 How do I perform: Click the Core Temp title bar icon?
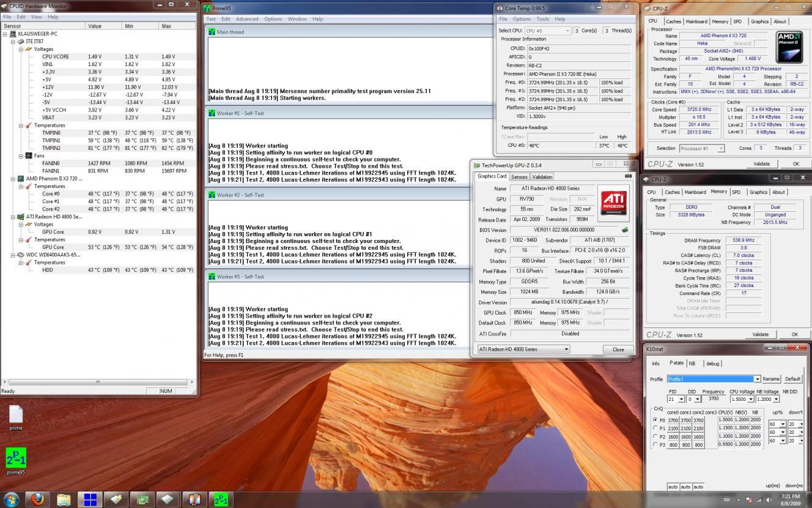pyautogui.click(x=500, y=8)
